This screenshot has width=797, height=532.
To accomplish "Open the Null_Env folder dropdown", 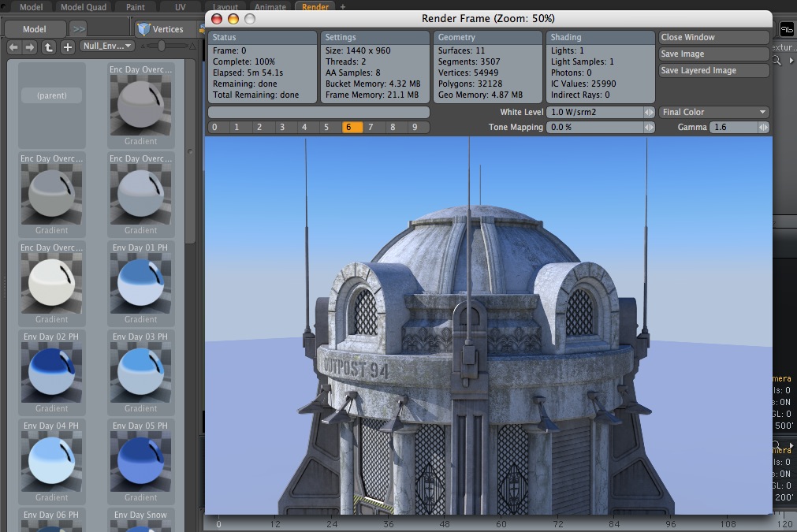I will click(x=106, y=46).
